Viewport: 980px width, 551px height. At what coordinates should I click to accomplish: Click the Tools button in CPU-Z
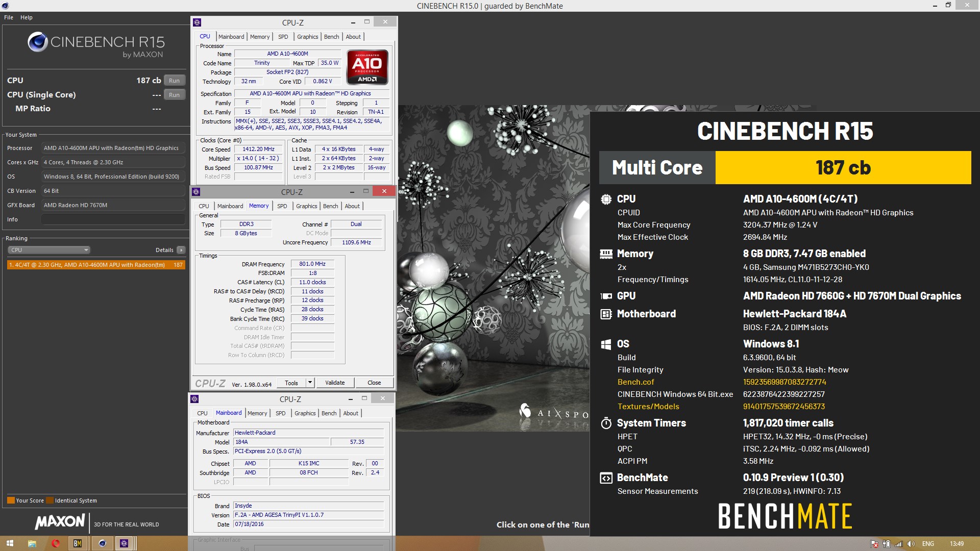pyautogui.click(x=291, y=383)
